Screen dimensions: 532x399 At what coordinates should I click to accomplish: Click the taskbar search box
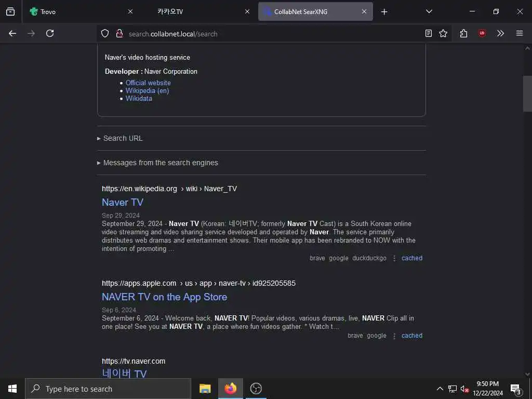[108, 389]
